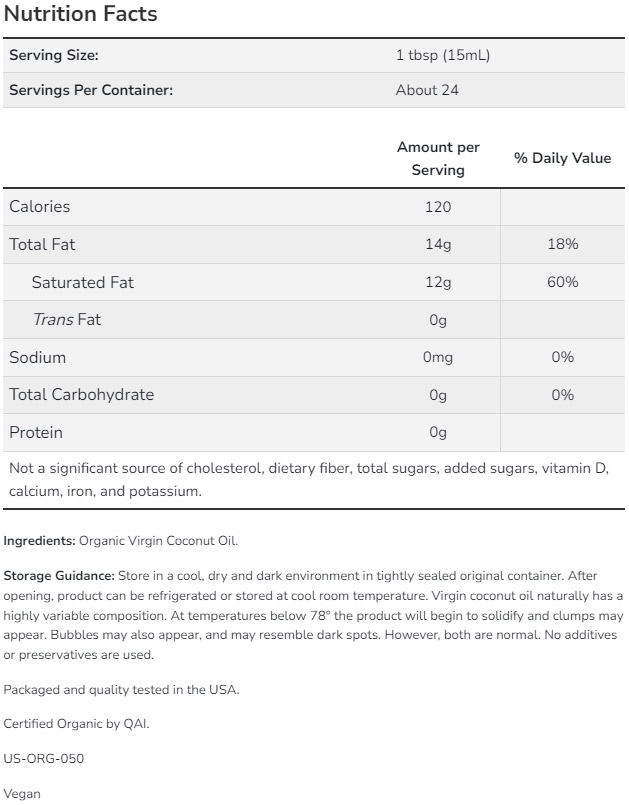Click the Amount per Serving column header

point(438,158)
